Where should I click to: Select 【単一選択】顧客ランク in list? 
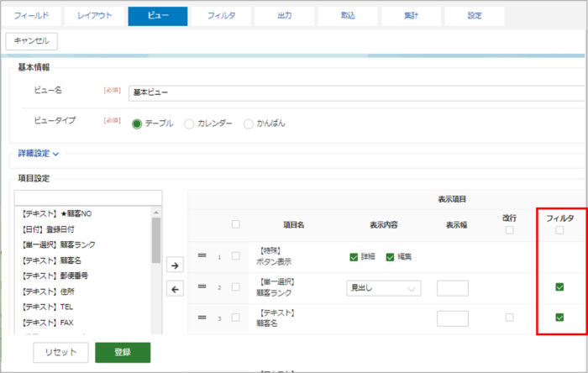pos(58,244)
